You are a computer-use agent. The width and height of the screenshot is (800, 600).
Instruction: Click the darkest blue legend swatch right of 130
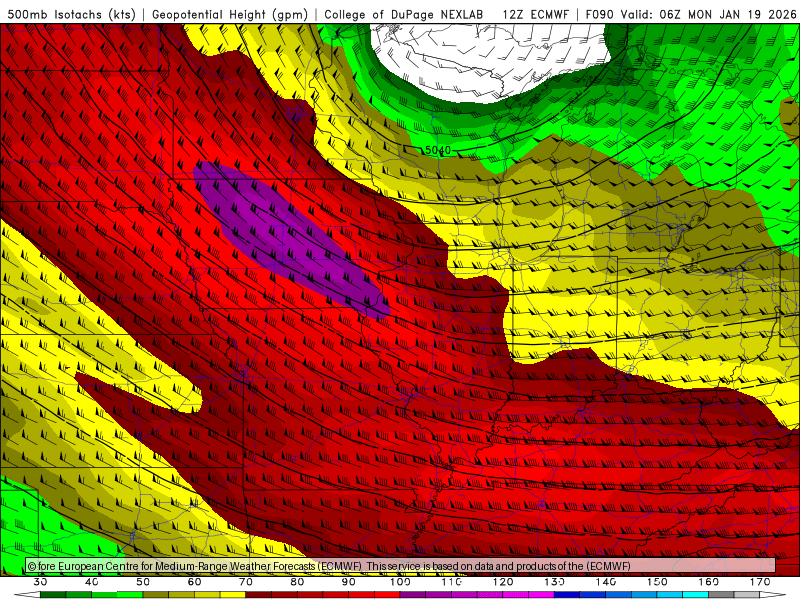(x=567, y=595)
